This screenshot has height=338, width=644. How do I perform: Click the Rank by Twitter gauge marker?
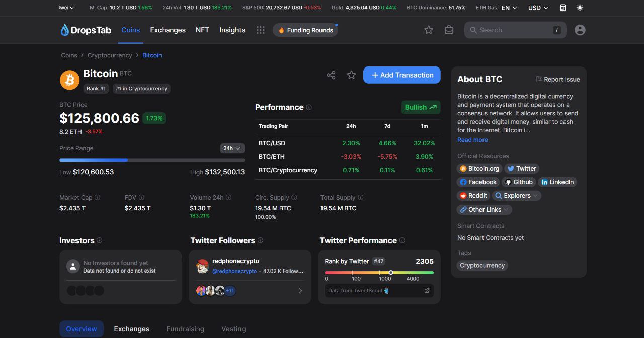pyautogui.click(x=391, y=272)
